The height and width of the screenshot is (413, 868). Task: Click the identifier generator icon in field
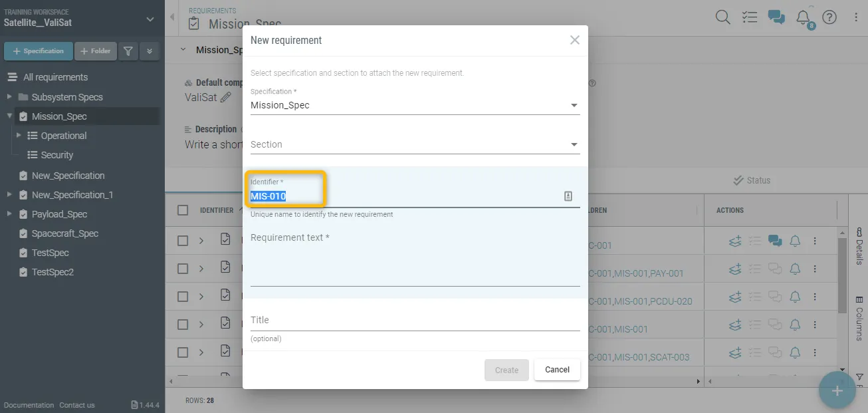(x=568, y=196)
